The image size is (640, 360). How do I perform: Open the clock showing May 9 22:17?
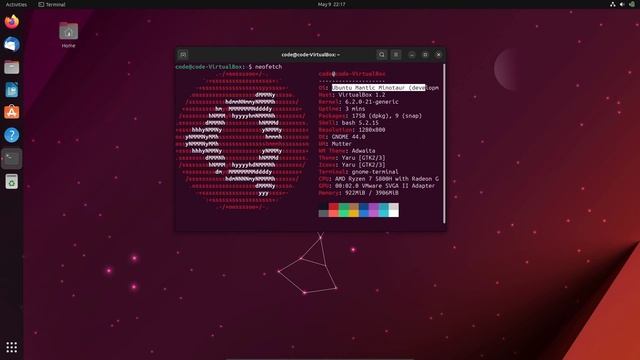[x=331, y=4]
